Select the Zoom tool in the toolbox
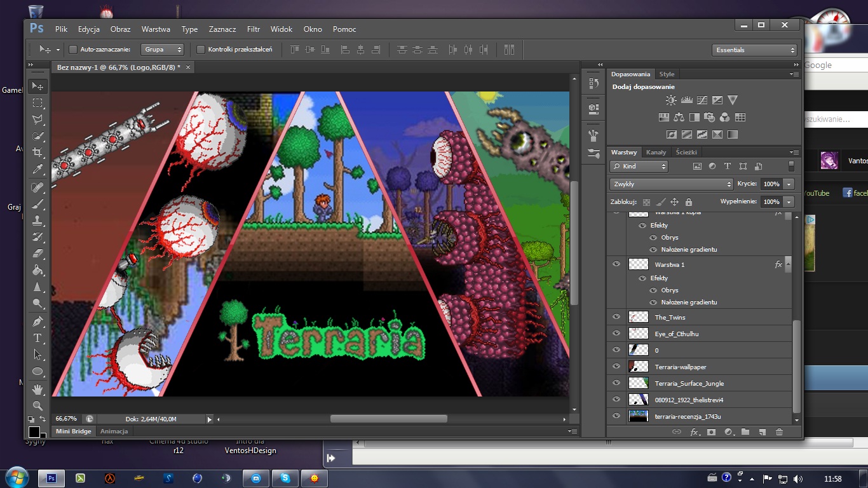Image resolution: width=868 pixels, height=488 pixels. click(38, 405)
